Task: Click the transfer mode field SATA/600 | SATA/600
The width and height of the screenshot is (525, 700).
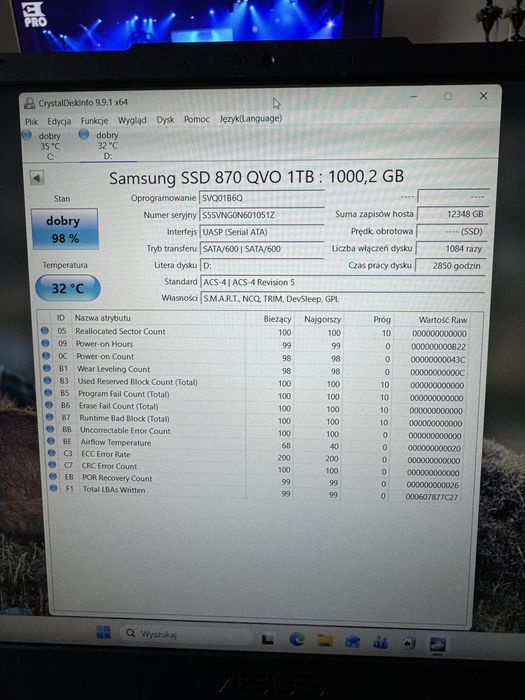Action: [x=262, y=249]
